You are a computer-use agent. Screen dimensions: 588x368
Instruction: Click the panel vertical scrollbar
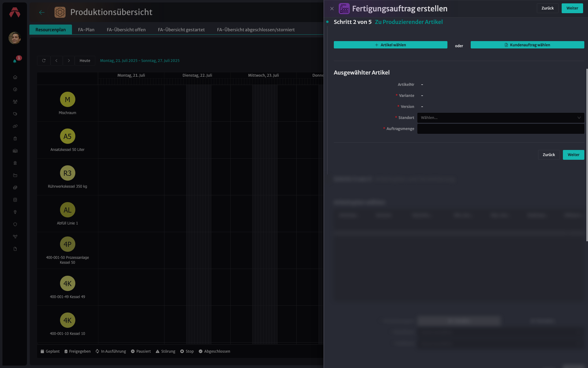click(x=587, y=155)
